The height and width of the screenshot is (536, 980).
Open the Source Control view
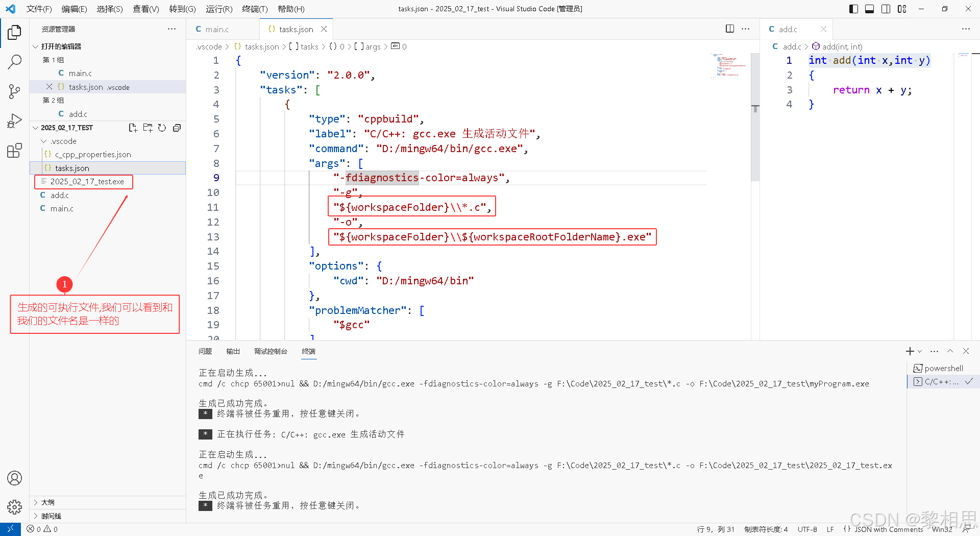tap(14, 92)
